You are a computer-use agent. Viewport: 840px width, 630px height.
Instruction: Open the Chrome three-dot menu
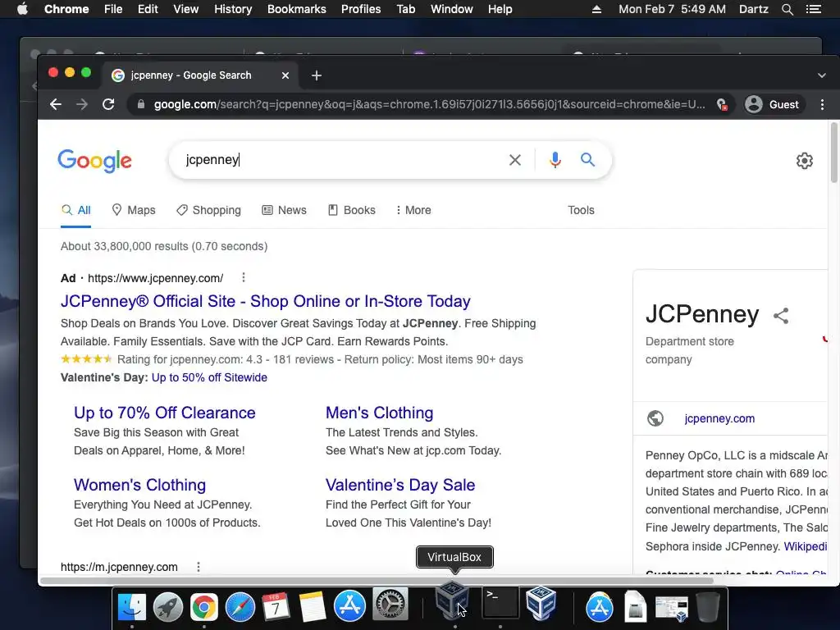point(822,104)
